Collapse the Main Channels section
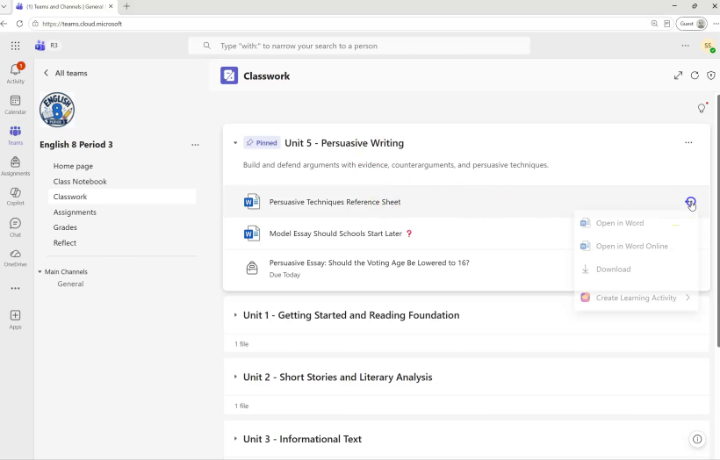 coord(40,272)
